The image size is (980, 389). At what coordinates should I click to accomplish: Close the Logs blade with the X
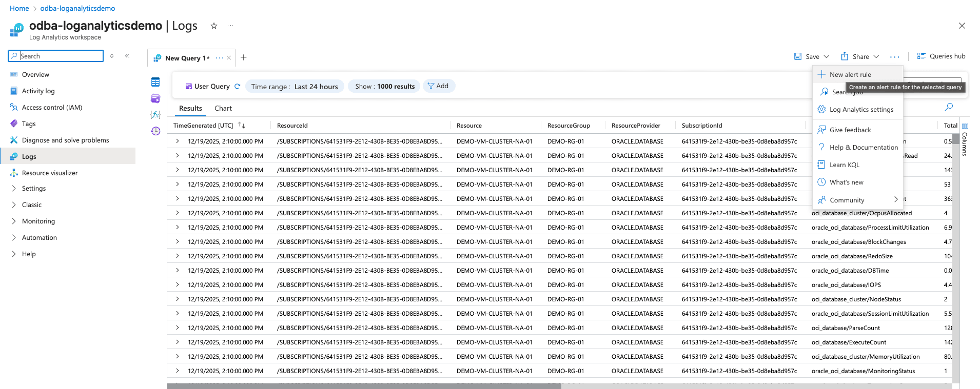[962, 26]
